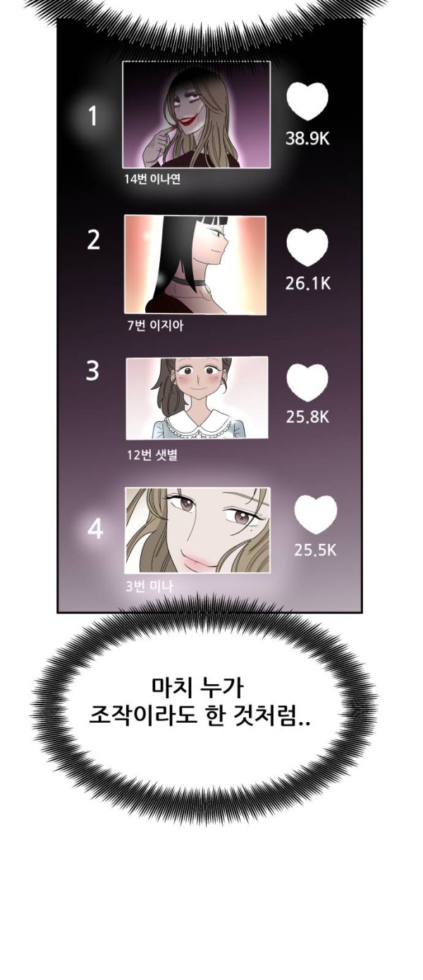Screen dimensions: 423x980
Task: Click the 25.5K like count text
Action: pos(315,550)
